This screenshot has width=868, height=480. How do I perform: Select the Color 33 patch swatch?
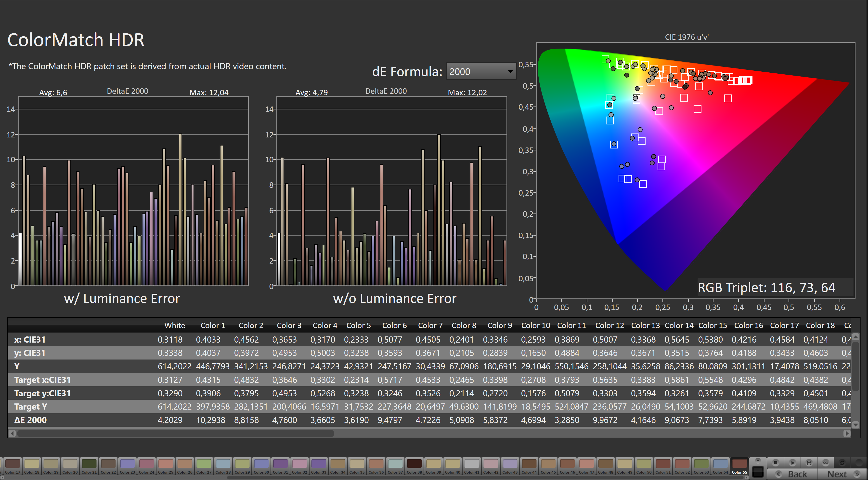(x=318, y=466)
